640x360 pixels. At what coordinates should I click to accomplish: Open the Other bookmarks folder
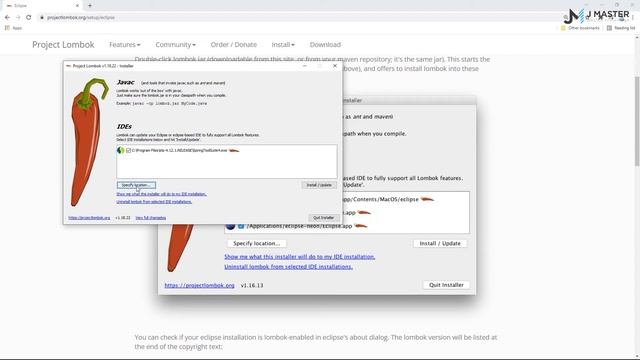pos(580,28)
